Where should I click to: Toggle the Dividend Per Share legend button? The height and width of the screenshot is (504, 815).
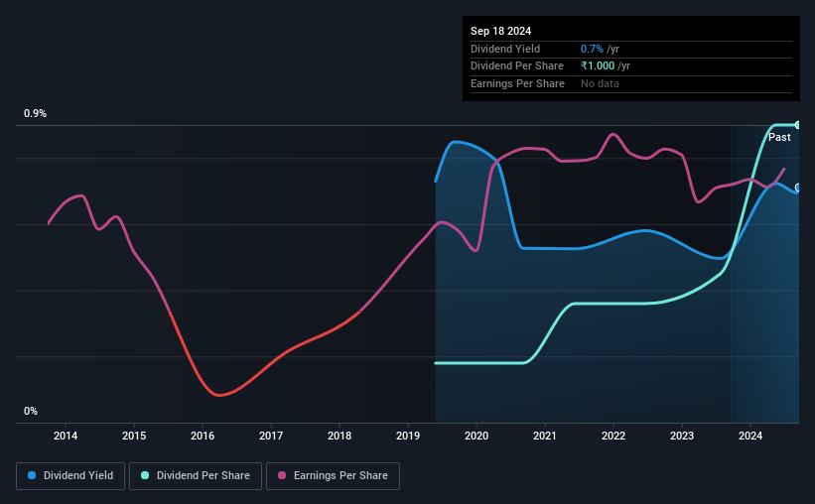click(196, 476)
